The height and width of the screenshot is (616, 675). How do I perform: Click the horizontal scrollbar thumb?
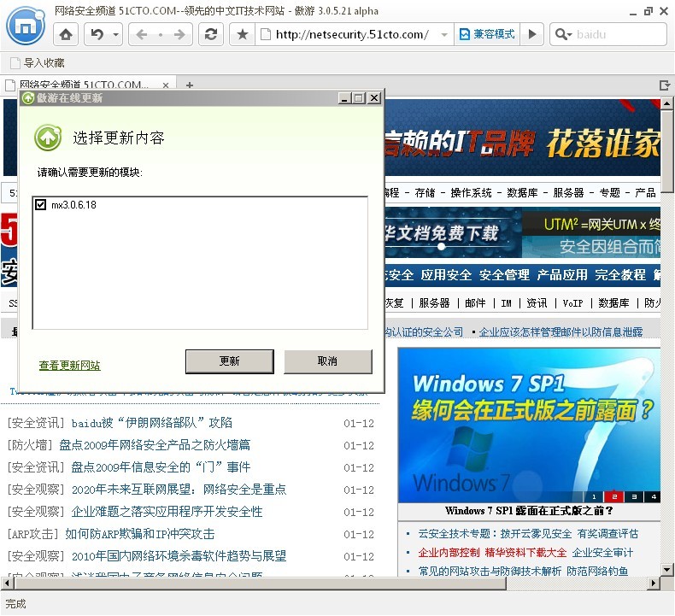[x=260, y=584]
